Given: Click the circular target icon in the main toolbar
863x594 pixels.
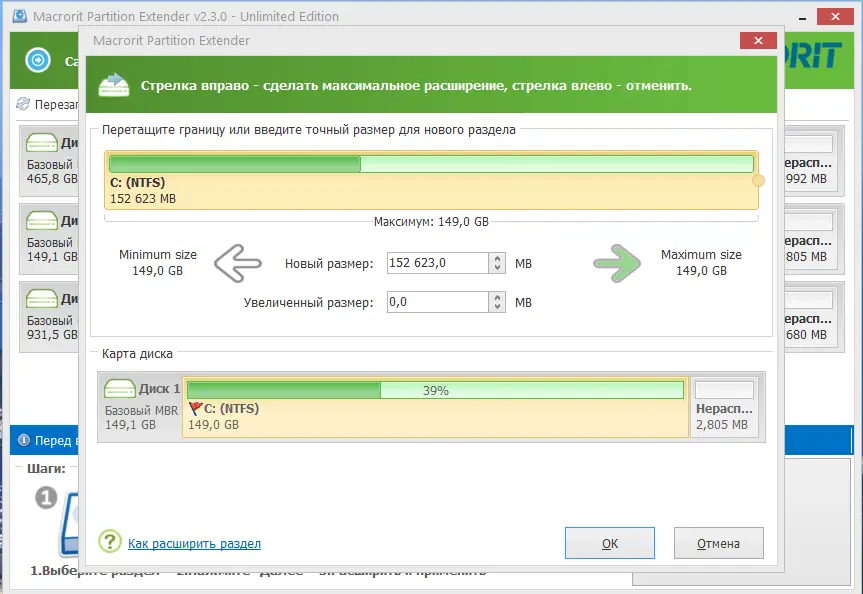Looking at the screenshot, I should (x=38, y=59).
